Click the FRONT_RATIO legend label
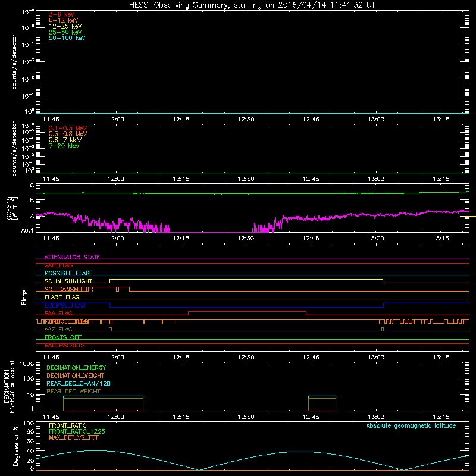The width and height of the screenshot is (476, 476). click(68, 425)
